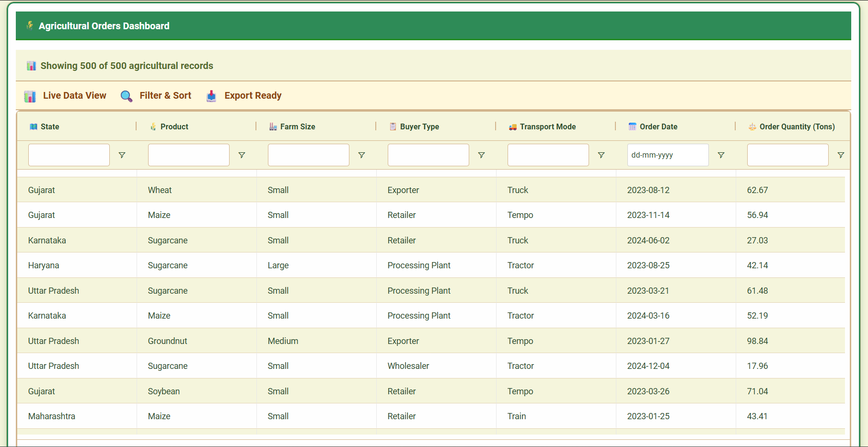The height and width of the screenshot is (447, 868).
Task: Open the Order Quantity filter funnel
Action: (841, 155)
